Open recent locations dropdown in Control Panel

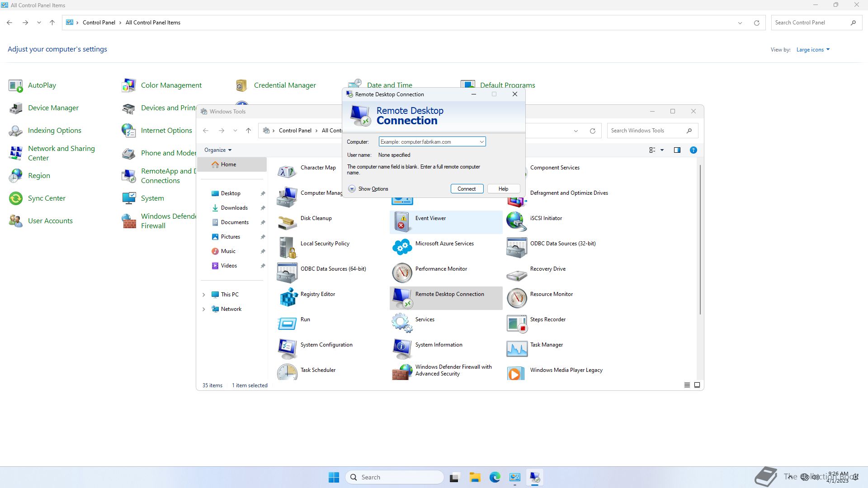pyautogui.click(x=39, y=23)
